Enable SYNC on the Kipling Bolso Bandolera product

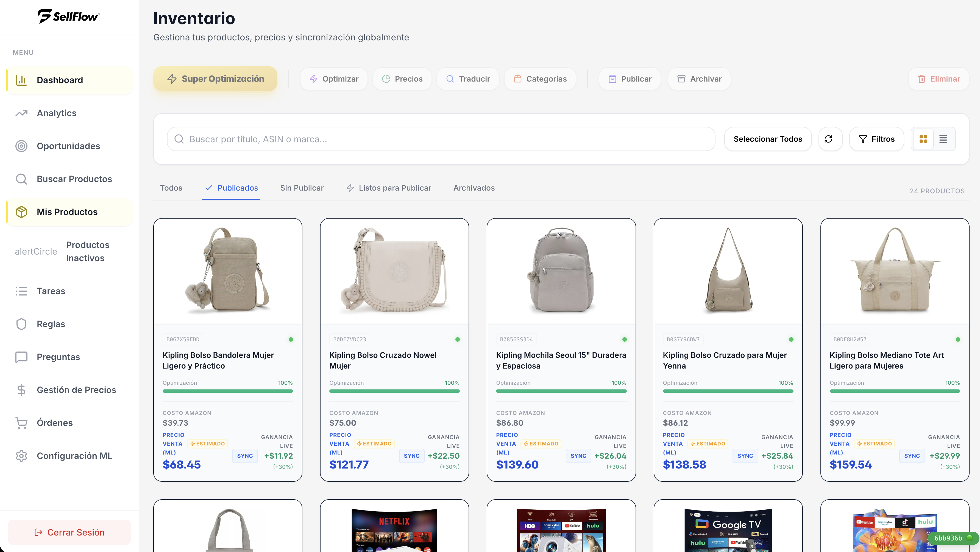pyautogui.click(x=245, y=456)
